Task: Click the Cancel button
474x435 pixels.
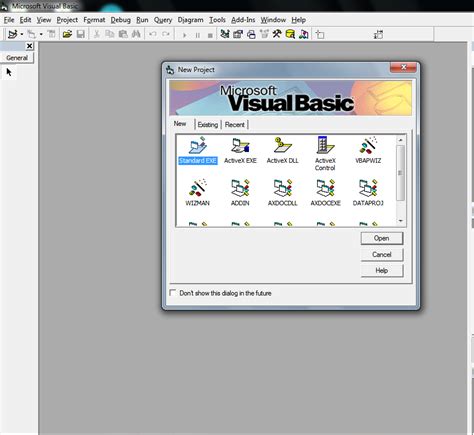Action: pyautogui.click(x=382, y=255)
